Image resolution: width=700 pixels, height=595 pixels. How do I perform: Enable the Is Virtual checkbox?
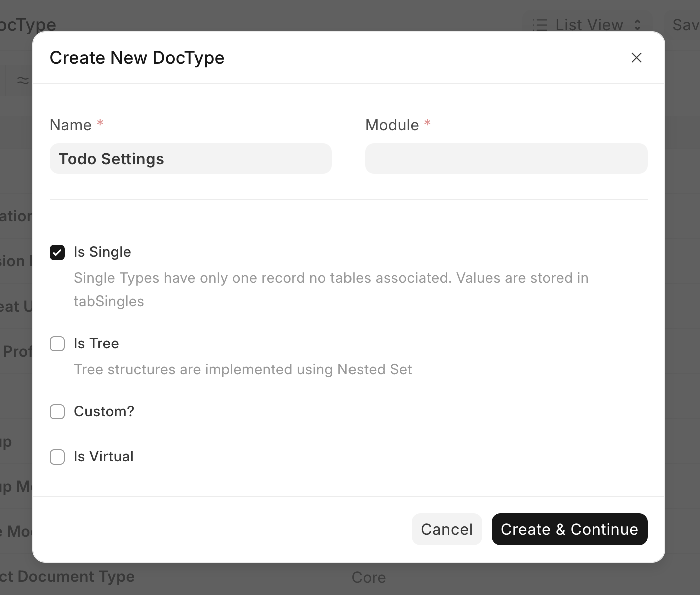coord(57,457)
